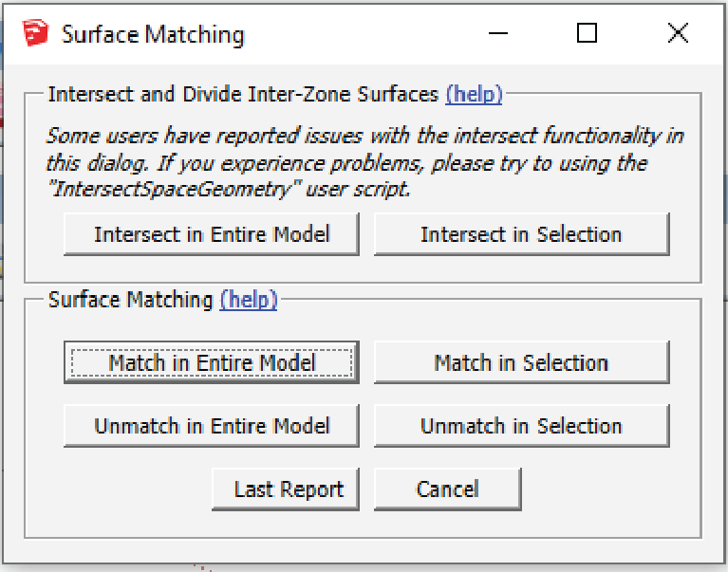View the Last Report
Viewport: 728px width, 572px height.
[289, 489]
